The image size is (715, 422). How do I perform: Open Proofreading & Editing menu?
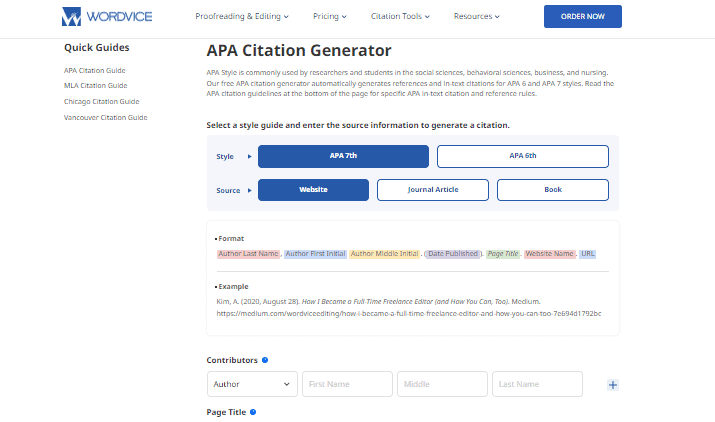click(242, 16)
